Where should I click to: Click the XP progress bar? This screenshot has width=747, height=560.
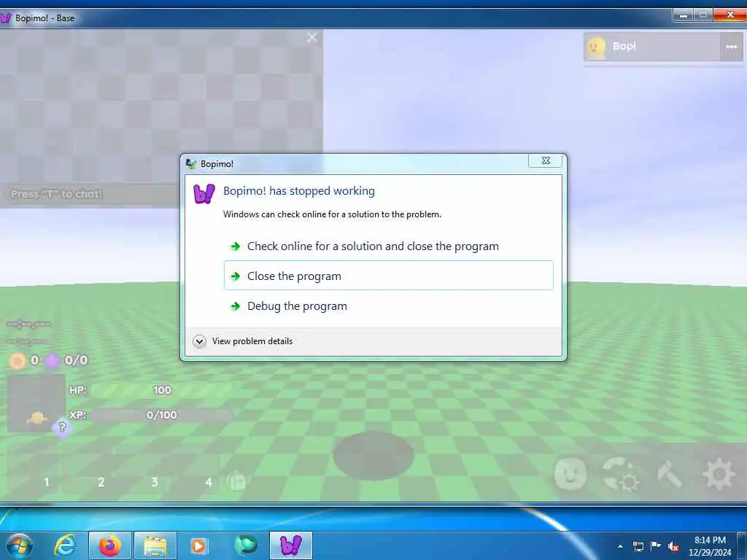coord(161,415)
